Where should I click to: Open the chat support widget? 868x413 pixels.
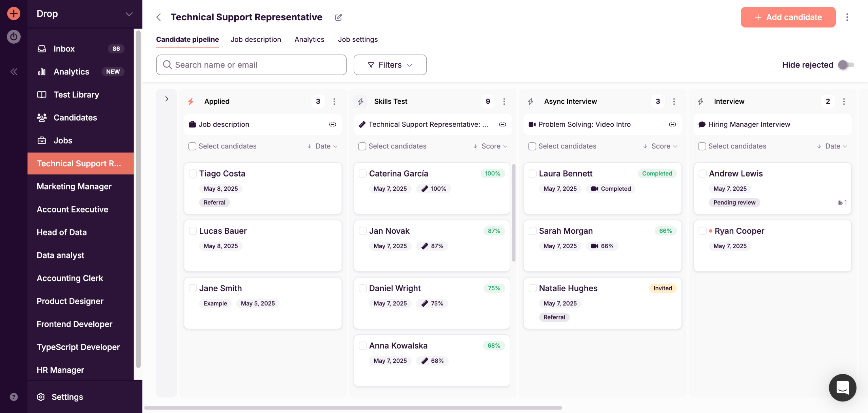[842, 387]
